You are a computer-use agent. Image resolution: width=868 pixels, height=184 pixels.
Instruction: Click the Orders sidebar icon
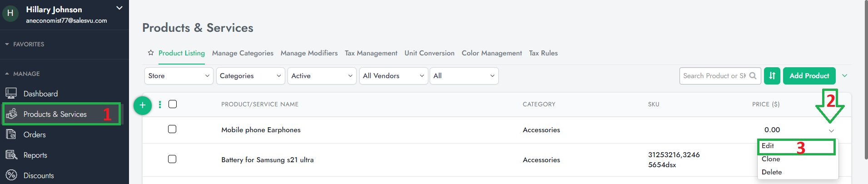pos(11,134)
